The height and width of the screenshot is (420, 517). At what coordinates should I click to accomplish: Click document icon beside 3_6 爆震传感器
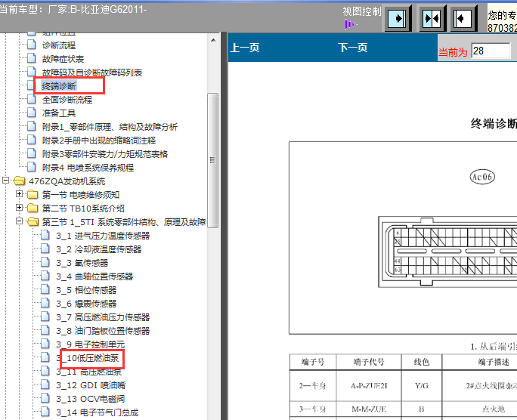pyautogui.click(x=45, y=303)
